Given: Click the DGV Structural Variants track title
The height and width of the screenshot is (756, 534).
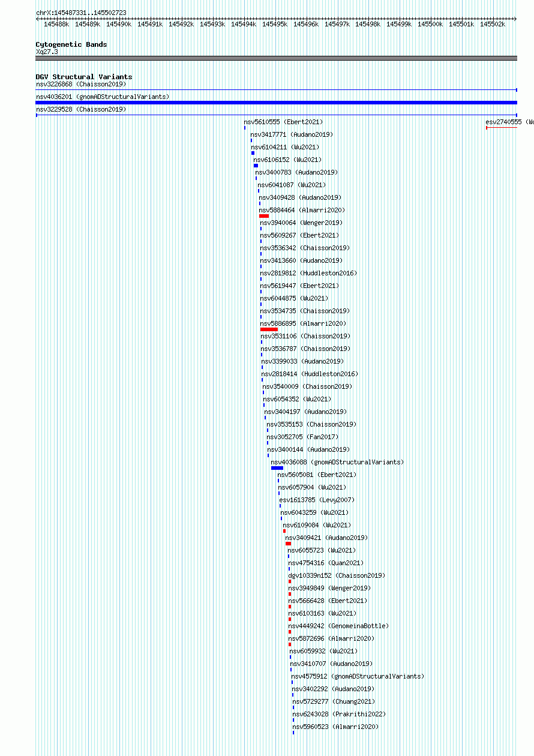Looking at the screenshot, I should tap(84, 77).
